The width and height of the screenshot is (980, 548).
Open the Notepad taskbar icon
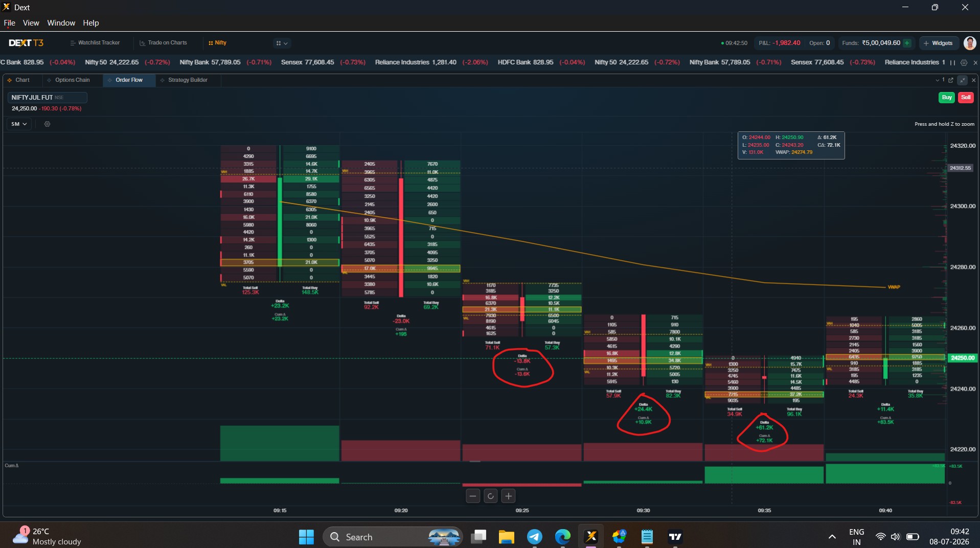[647, 537]
